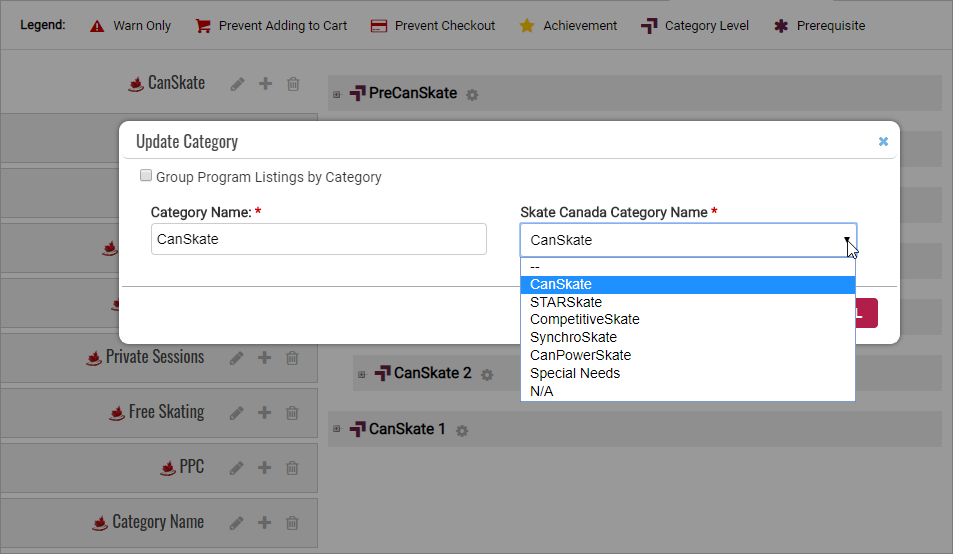The height and width of the screenshot is (554, 953).
Task: Click the edit pencil icon beside PPC
Action: point(237,468)
